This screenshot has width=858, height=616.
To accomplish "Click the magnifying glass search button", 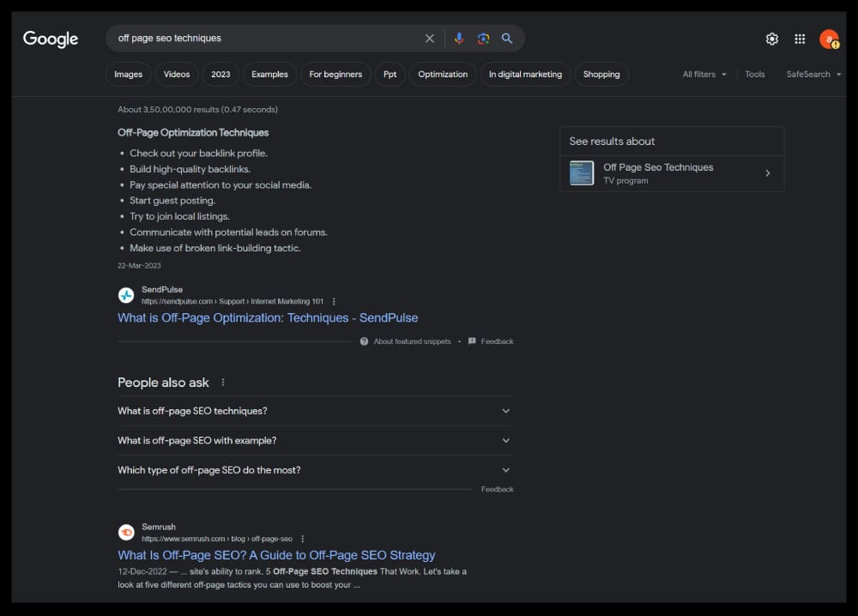I will (x=507, y=39).
